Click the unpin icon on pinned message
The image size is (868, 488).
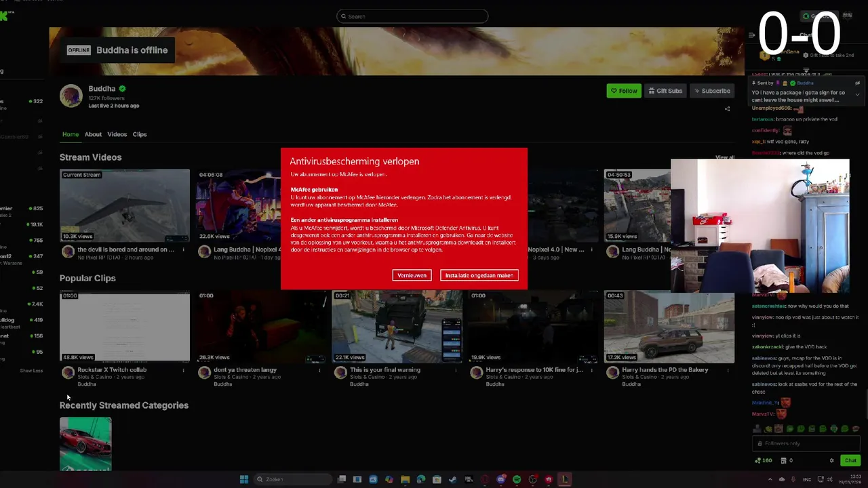click(x=857, y=83)
